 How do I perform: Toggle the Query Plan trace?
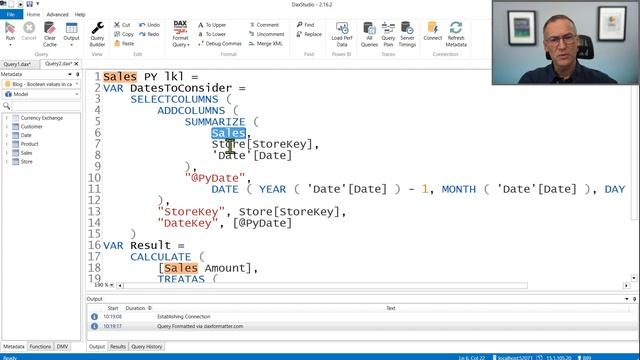pos(388,34)
